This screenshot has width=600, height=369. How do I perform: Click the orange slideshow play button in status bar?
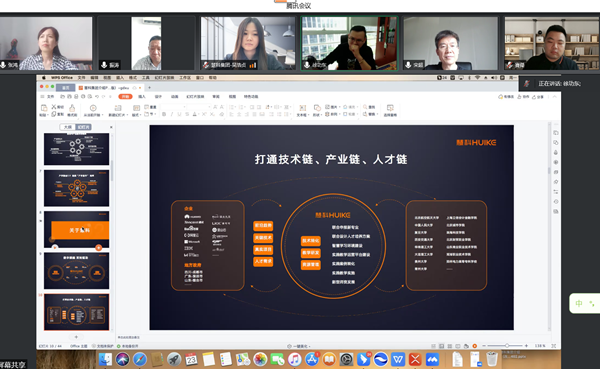(x=474, y=346)
